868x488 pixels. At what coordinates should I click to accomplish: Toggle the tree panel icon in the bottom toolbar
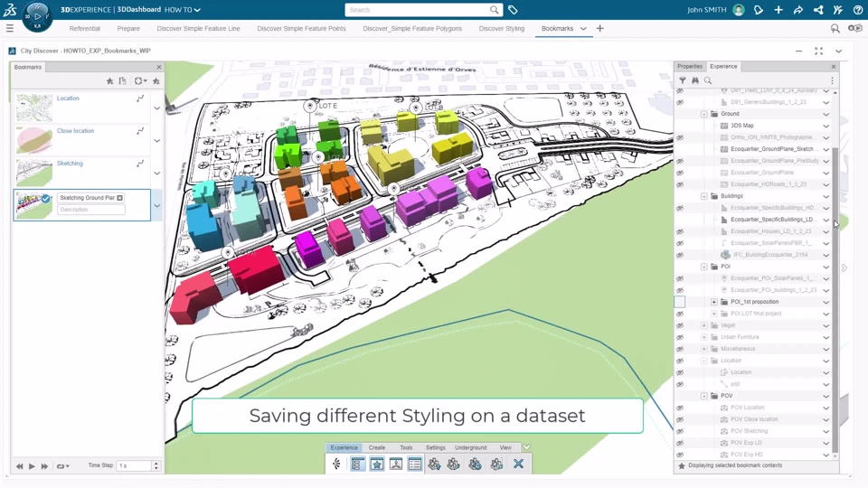tap(357, 464)
